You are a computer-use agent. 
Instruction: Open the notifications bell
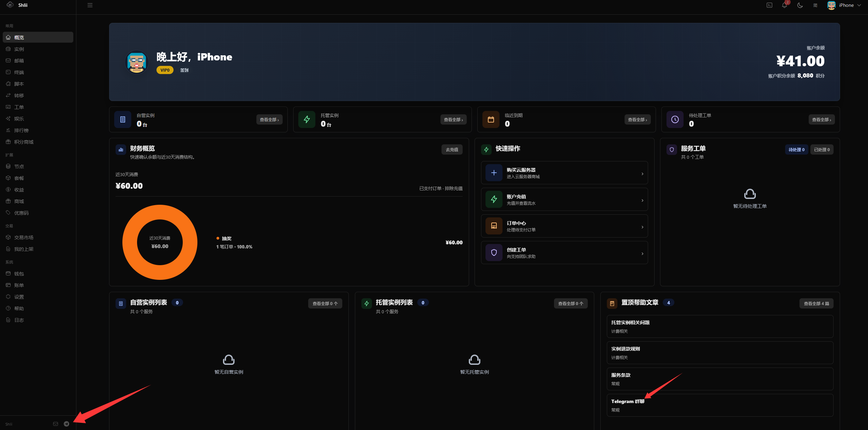coord(784,5)
